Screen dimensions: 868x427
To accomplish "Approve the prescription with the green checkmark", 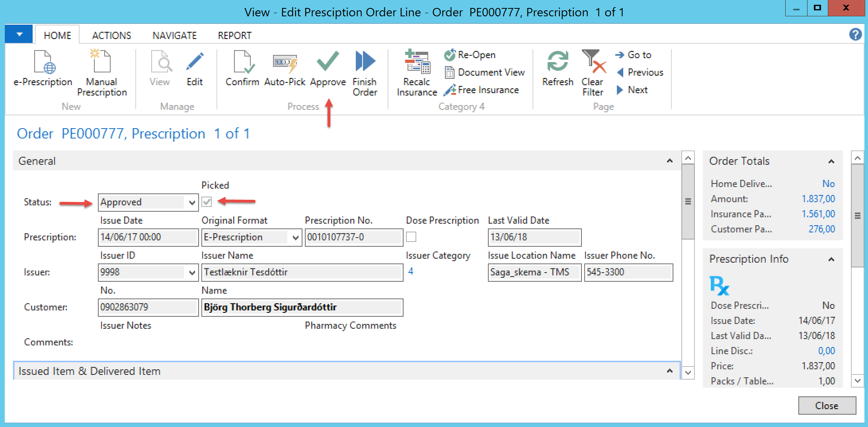I will tap(328, 62).
